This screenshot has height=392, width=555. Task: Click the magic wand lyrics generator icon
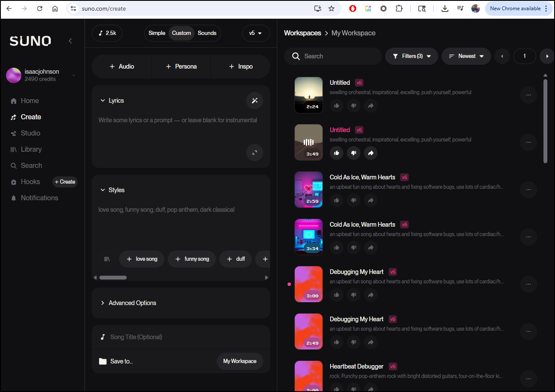255,101
